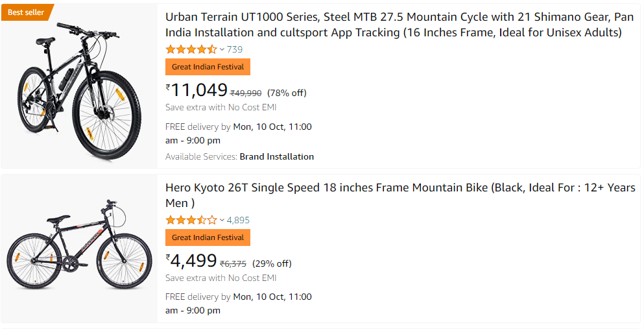Click the Best seller badge
This screenshot has height=329, width=644.
[25, 12]
